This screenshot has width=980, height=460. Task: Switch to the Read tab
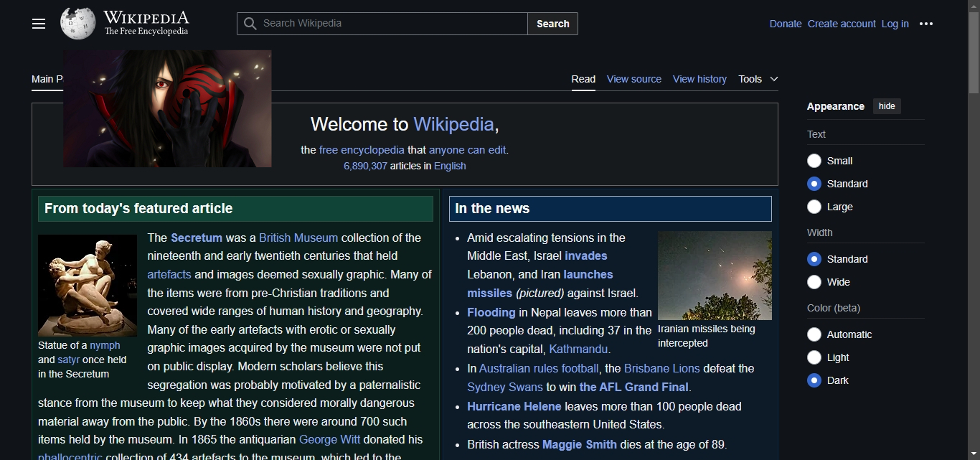pyautogui.click(x=583, y=79)
